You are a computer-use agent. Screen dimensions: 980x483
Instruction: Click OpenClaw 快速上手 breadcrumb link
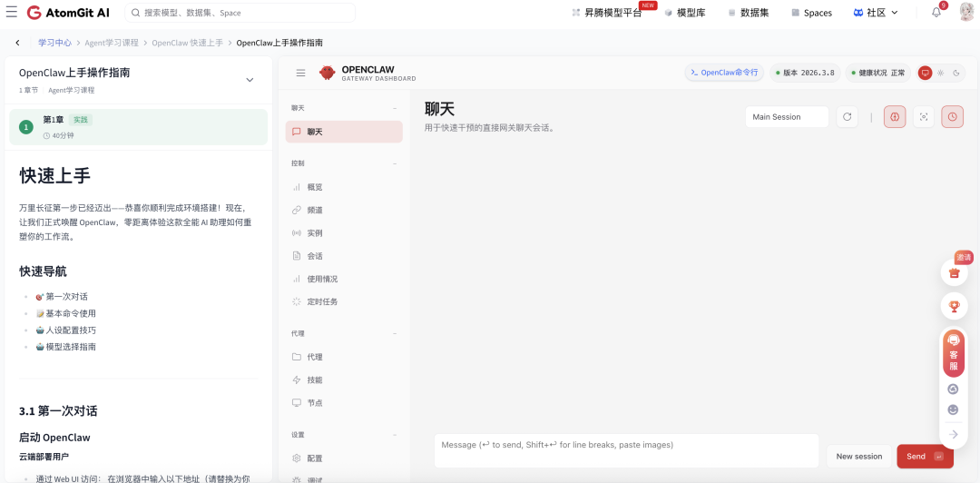point(188,43)
